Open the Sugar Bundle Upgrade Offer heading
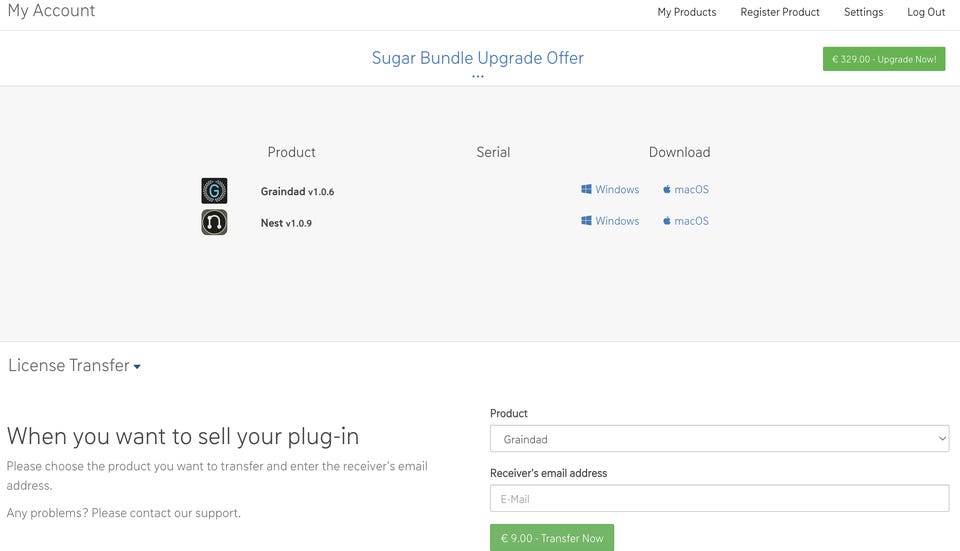Screen dimensions: 960x551 [x=478, y=58]
